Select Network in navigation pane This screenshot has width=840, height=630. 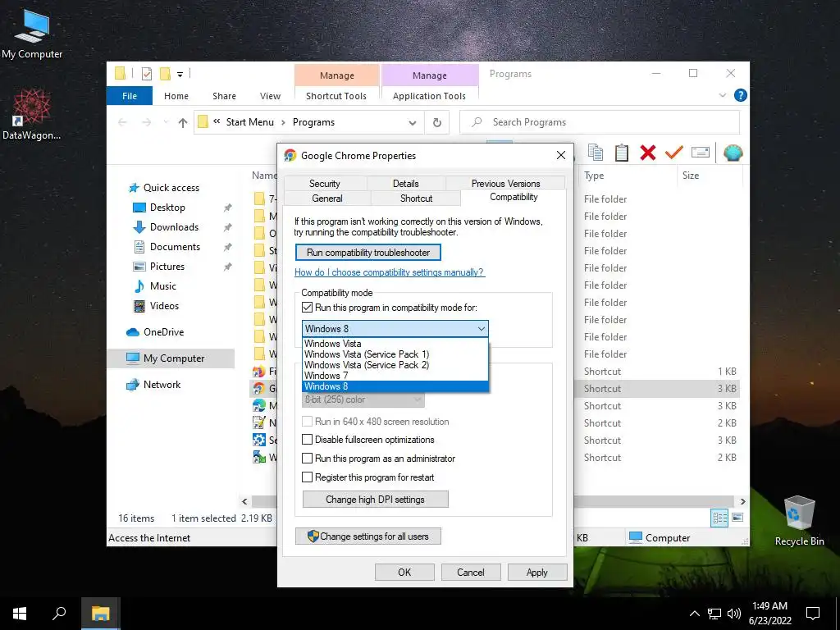point(162,385)
